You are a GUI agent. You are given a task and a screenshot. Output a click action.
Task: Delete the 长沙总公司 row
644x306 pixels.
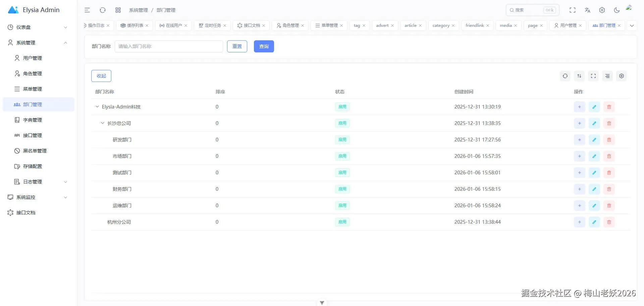point(609,123)
